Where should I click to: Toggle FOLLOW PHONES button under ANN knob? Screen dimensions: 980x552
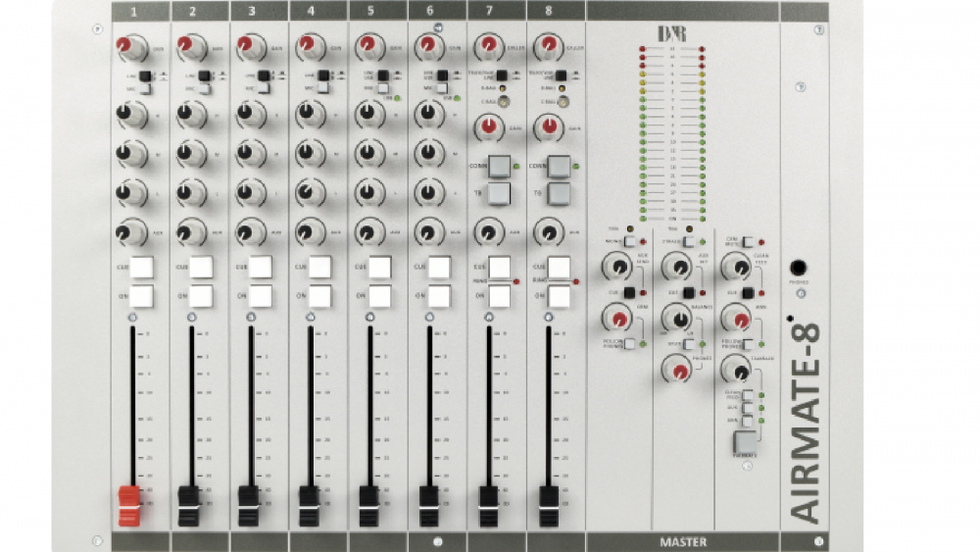point(747,344)
